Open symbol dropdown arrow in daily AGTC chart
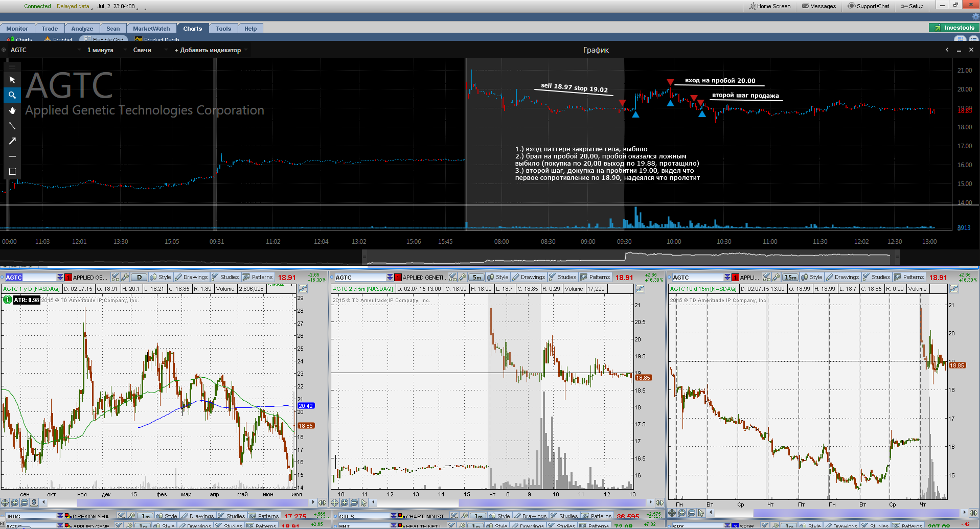This screenshot has height=529, width=980. [x=60, y=277]
